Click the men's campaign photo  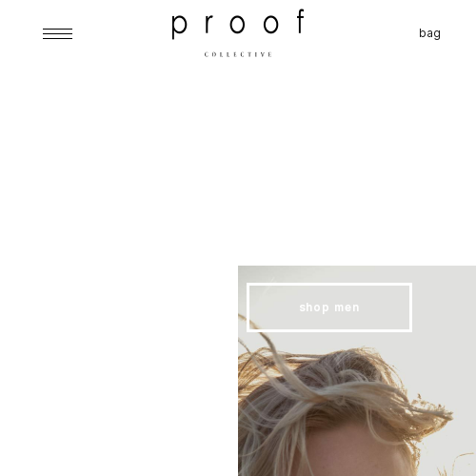tap(357, 370)
